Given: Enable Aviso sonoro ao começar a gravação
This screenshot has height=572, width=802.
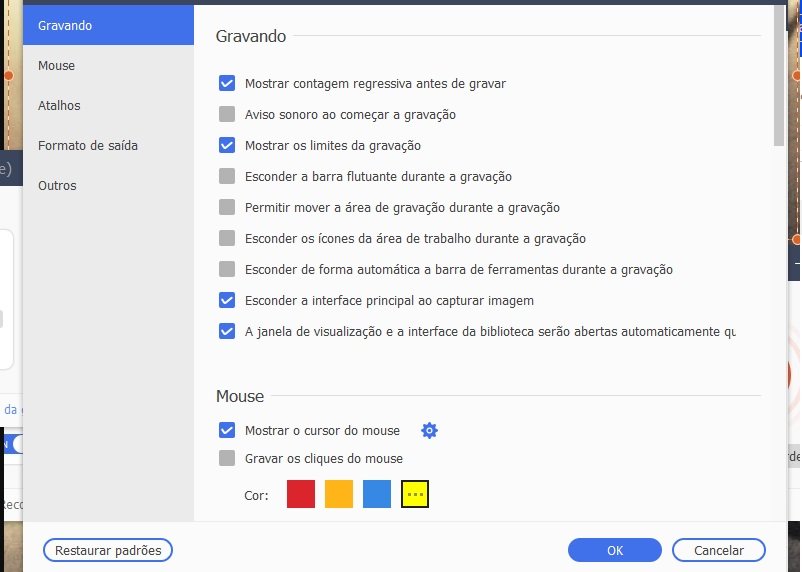Looking at the screenshot, I should point(227,114).
